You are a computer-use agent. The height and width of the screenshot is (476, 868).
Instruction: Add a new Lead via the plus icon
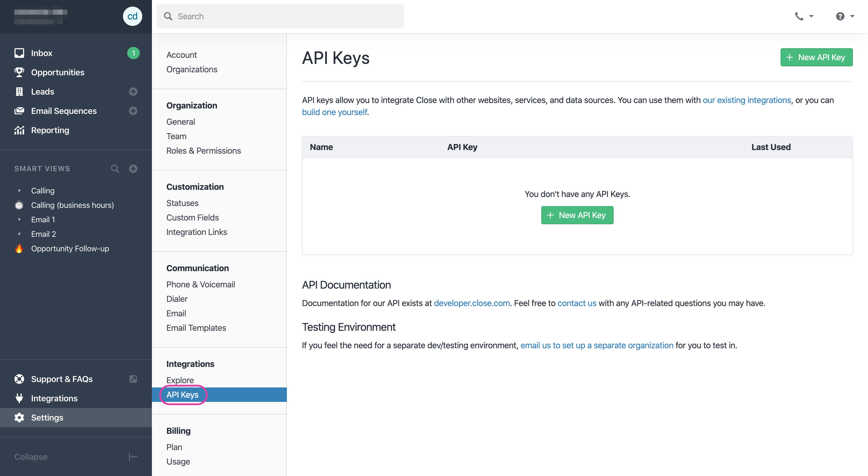(134, 91)
